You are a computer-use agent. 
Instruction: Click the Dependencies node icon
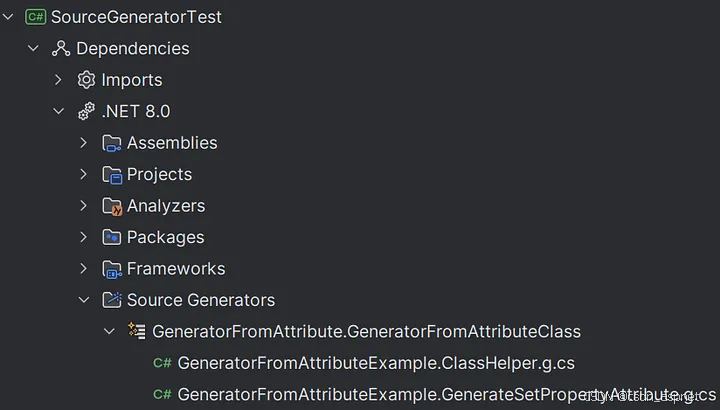[x=61, y=48]
